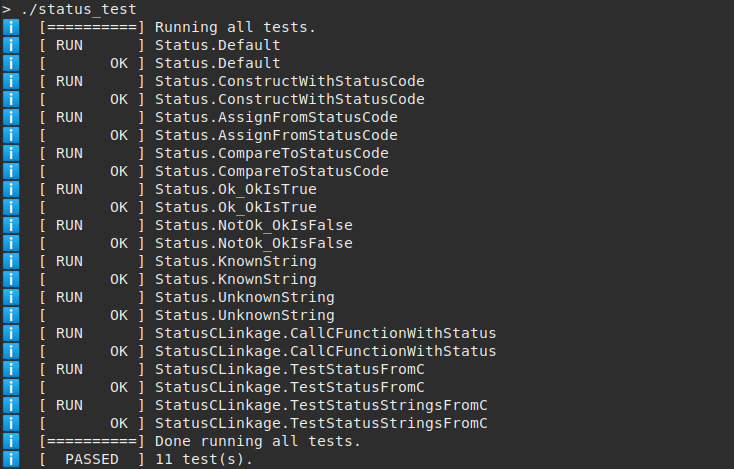This screenshot has width=734, height=469.
Task: Click the '11 test(s).' result text
Action: tap(204, 459)
